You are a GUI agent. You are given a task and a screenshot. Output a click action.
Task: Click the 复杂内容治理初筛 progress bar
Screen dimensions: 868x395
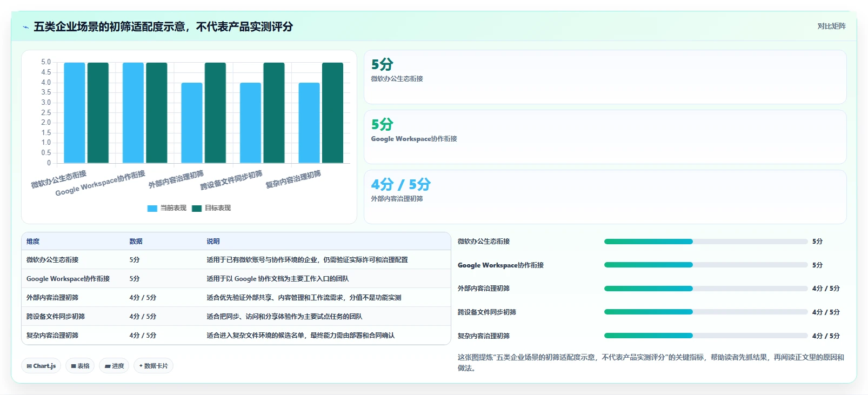(x=706, y=336)
